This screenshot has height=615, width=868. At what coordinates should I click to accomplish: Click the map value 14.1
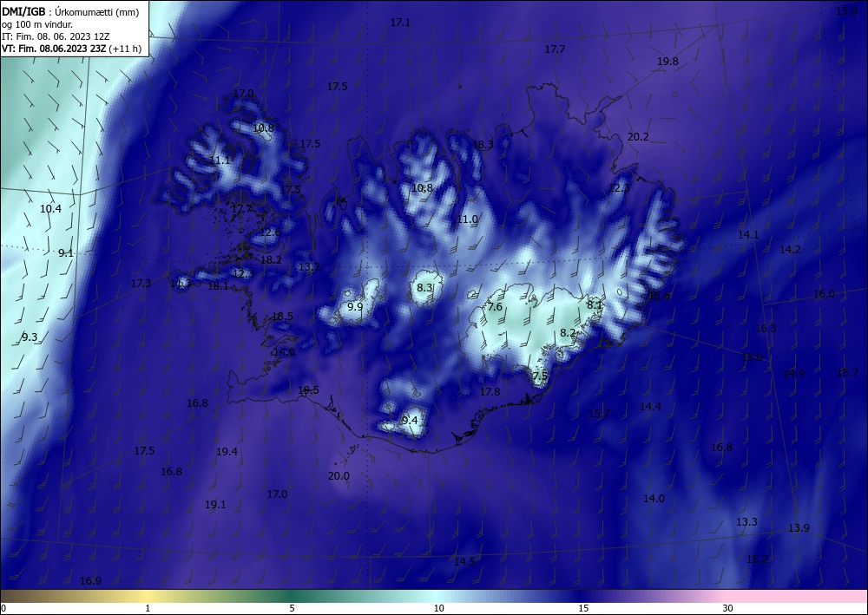(x=748, y=235)
